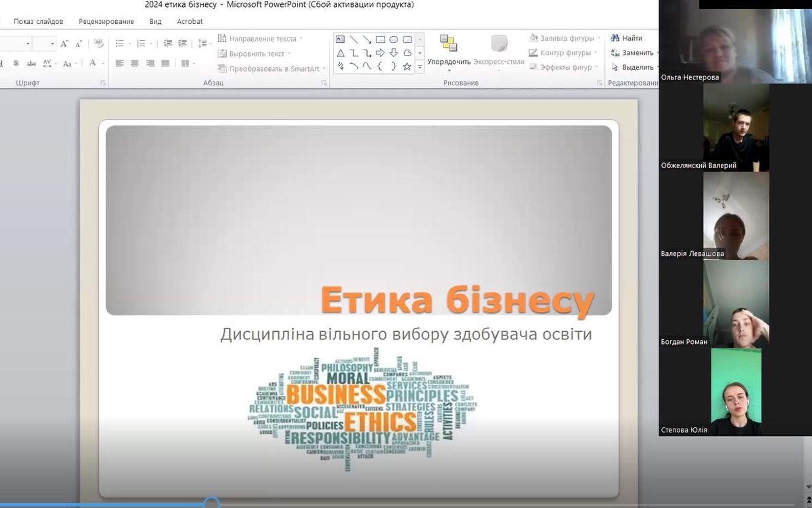Click the bulleted list icon
The image size is (812, 508).
pos(119,43)
